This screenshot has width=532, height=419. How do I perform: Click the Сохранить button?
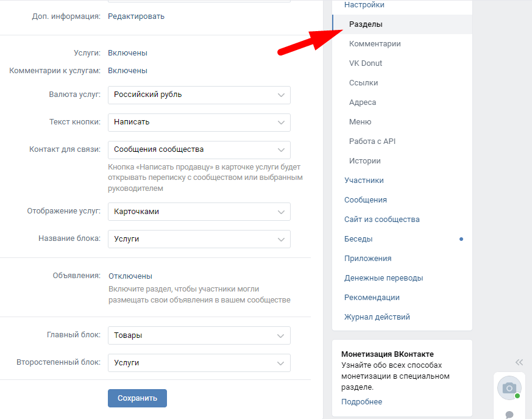[x=137, y=398]
